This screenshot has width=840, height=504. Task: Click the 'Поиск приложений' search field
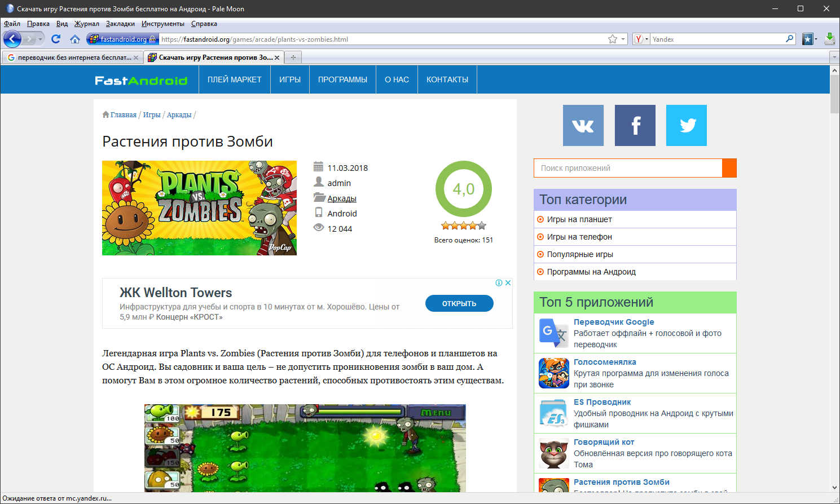[x=628, y=168]
